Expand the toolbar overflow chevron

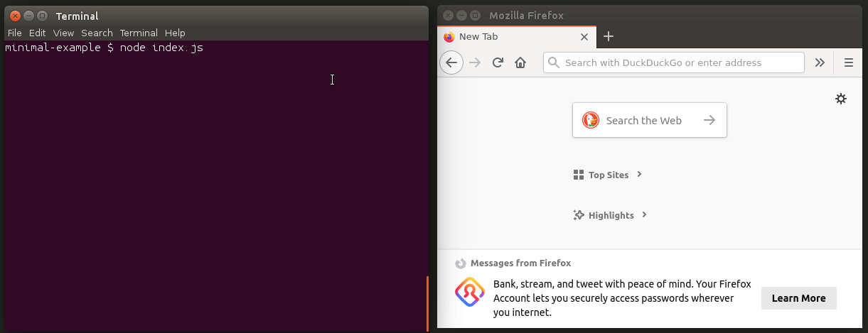tap(820, 62)
